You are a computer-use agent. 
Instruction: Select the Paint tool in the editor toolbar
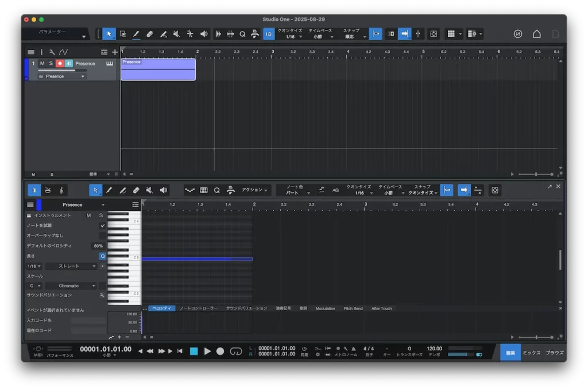pyautogui.click(x=122, y=190)
